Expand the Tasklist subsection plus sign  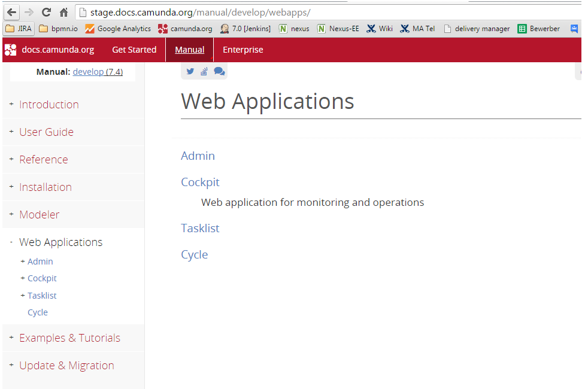click(23, 295)
